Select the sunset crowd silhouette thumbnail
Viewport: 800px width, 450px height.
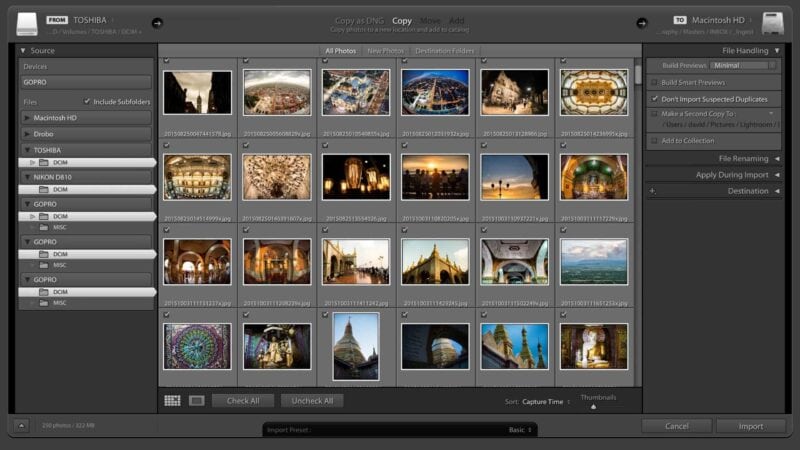435,177
